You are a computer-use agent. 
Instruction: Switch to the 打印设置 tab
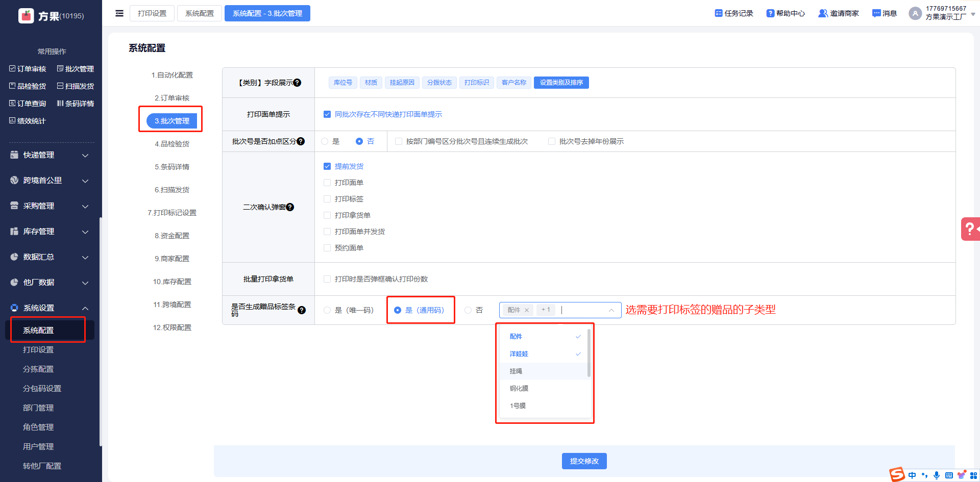(152, 13)
